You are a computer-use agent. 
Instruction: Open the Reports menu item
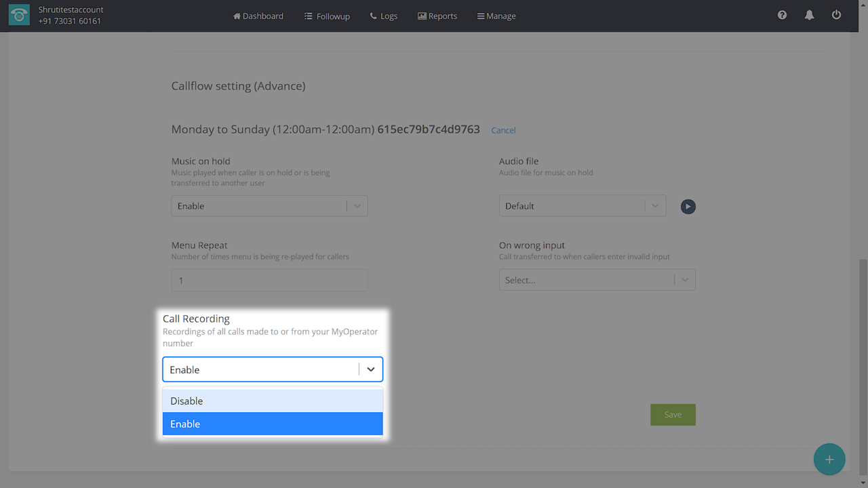tap(437, 16)
